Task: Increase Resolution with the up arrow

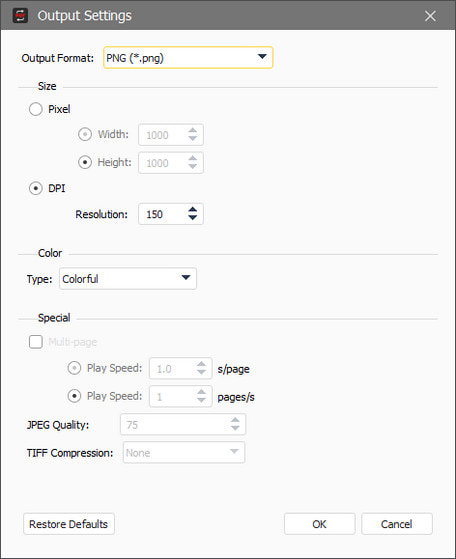Action: pyautogui.click(x=193, y=210)
